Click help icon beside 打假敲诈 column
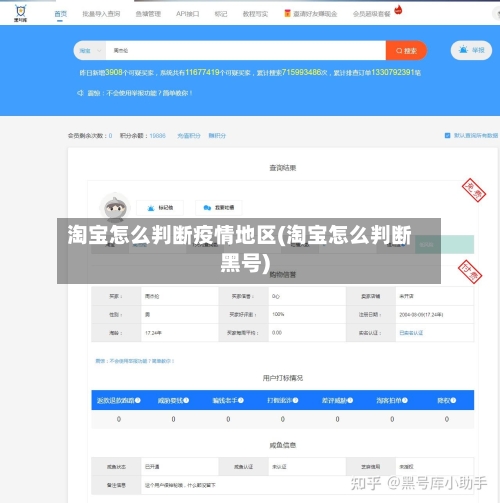Viewport: 500px width, 503px height. click(x=295, y=400)
